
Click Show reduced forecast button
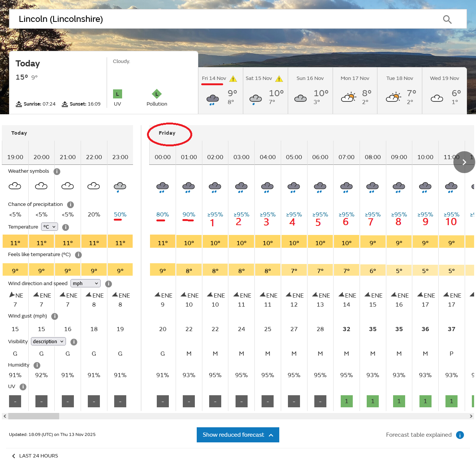click(238, 435)
